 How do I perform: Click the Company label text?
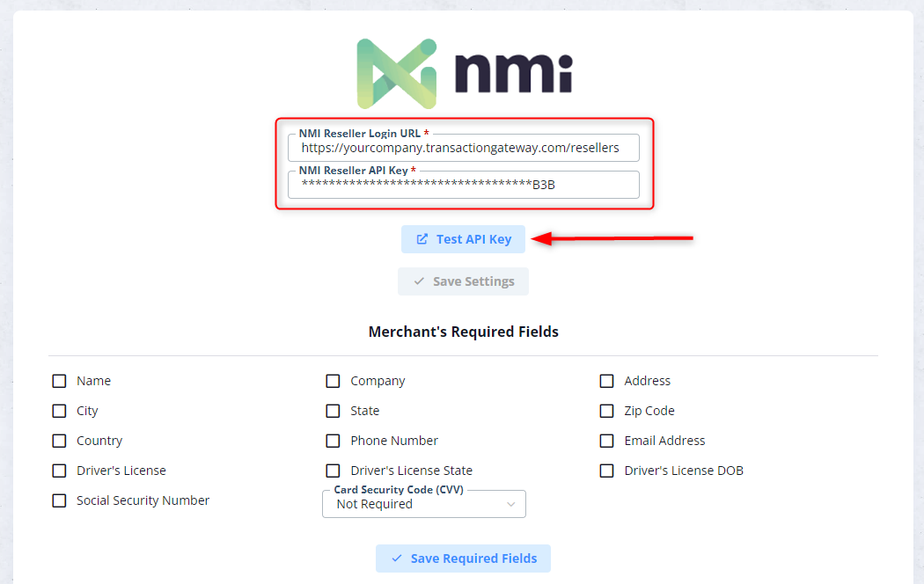click(x=378, y=382)
